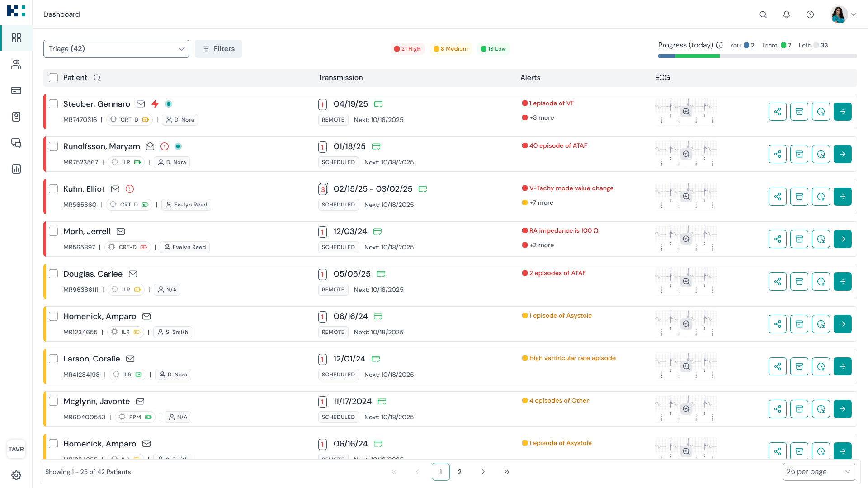868x488 pixels.
Task: Go to page 2 of patients
Action: point(460,471)
